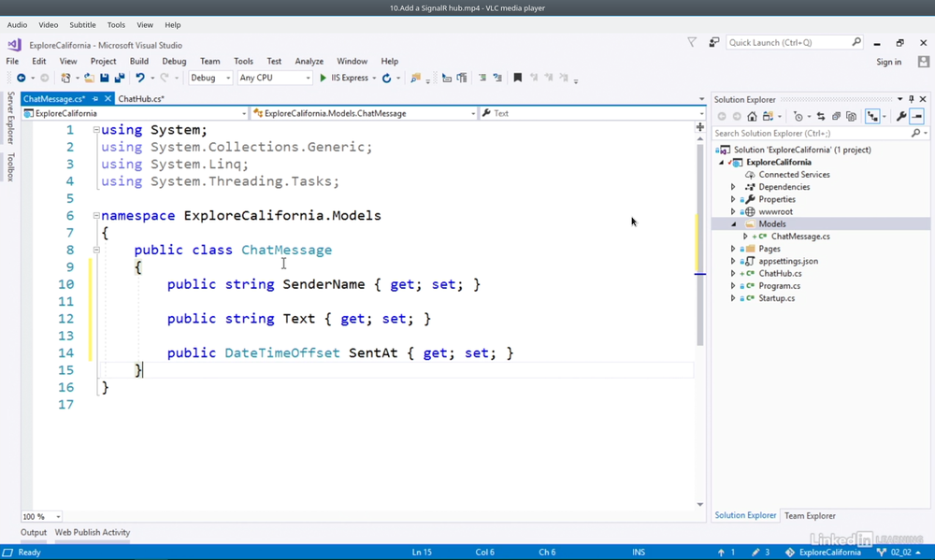Open the Analyze menu
Image resolution: width=935 pixels, height=560 pixels.
coord(309,61)
